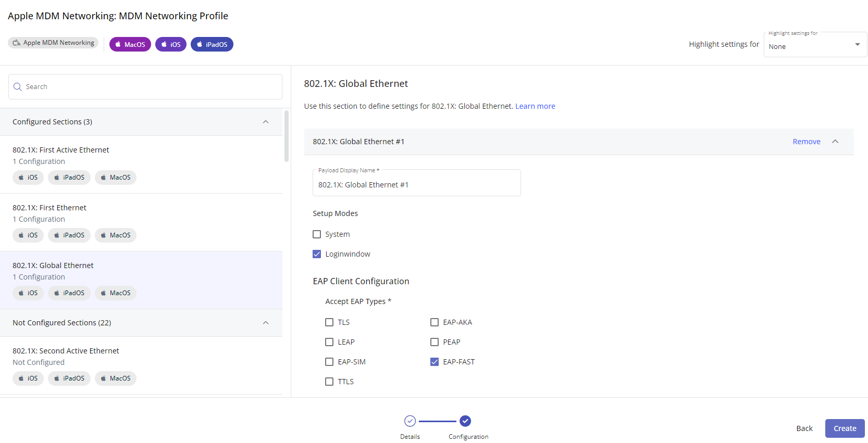The height and width of the screenshot is (443, 868).
Task: Check the EAP-SIM option
Action: [329, 362]
